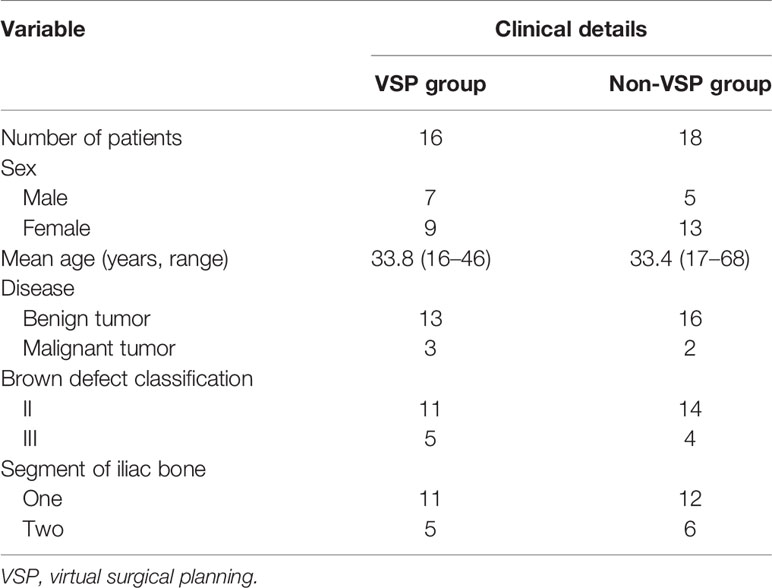Select the Brown defect classification label
The width and height of the screenshot is (772, 588).
point(127,379)
